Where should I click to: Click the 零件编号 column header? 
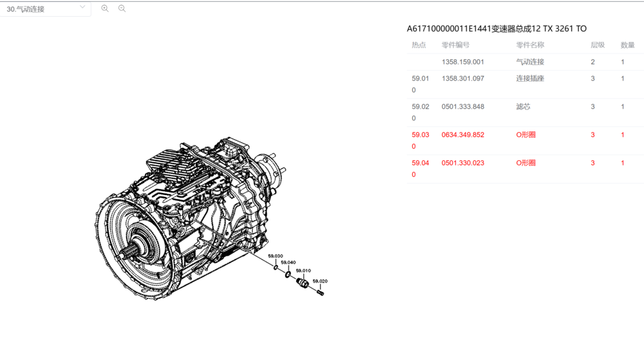(x=455, y=45)
